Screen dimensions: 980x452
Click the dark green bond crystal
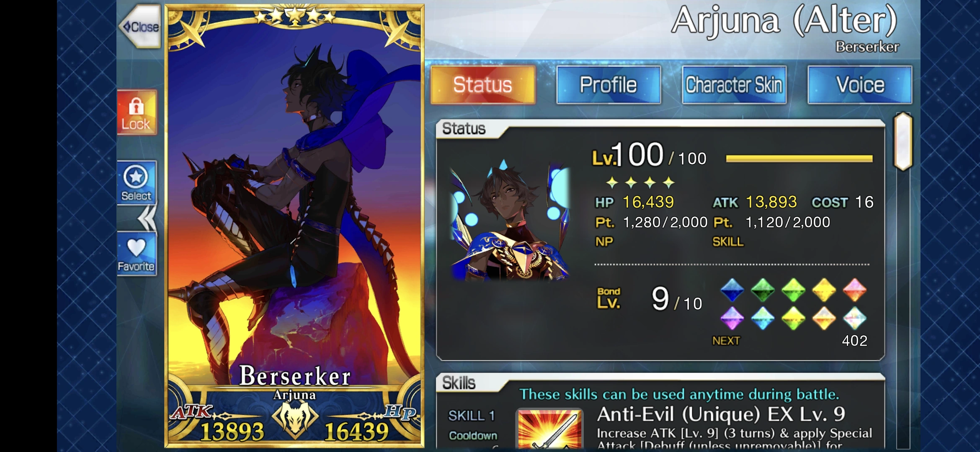763,290
